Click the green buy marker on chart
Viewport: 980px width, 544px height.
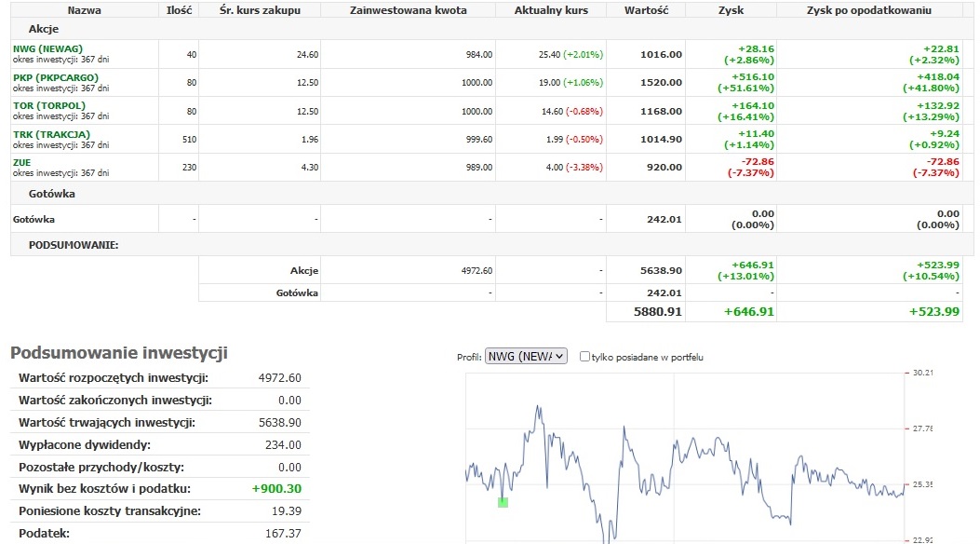(x=503, y=502)
